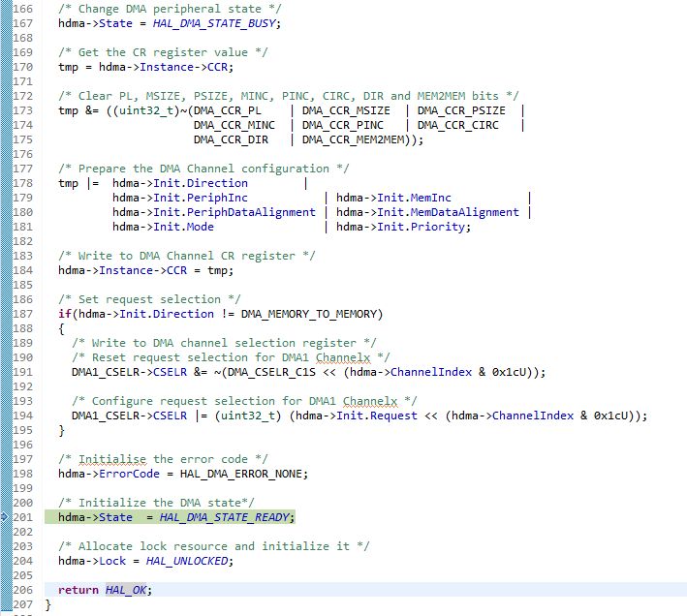Screen dimensions: 687x616
Task: Click 'Priority' on line 181
Action: coord(437,227)
